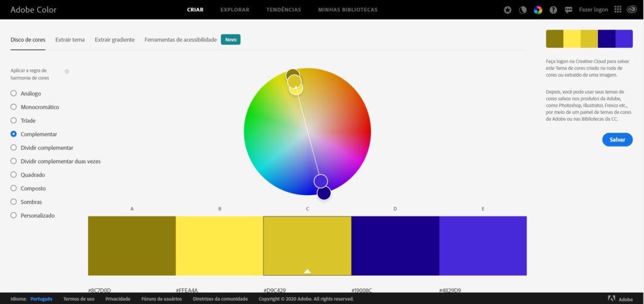Open the help question mark icon

click(x=553, y=10)
